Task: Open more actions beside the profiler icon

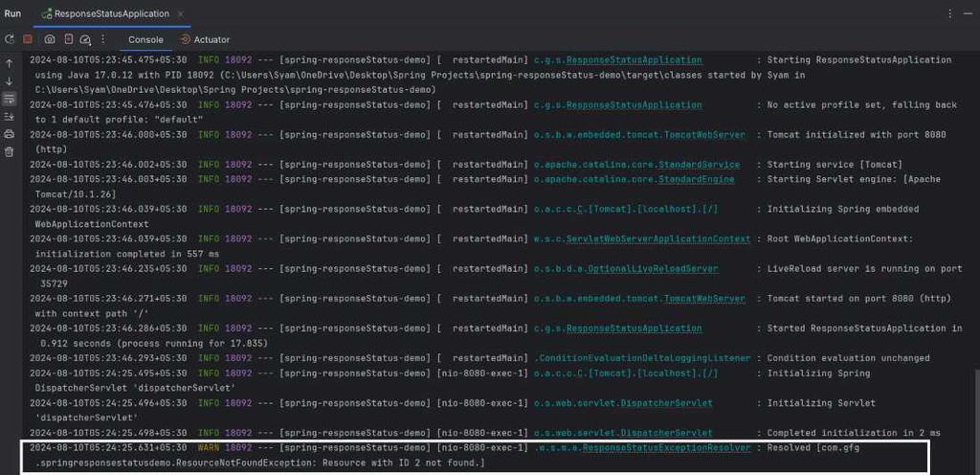Action: coord(103,39)
